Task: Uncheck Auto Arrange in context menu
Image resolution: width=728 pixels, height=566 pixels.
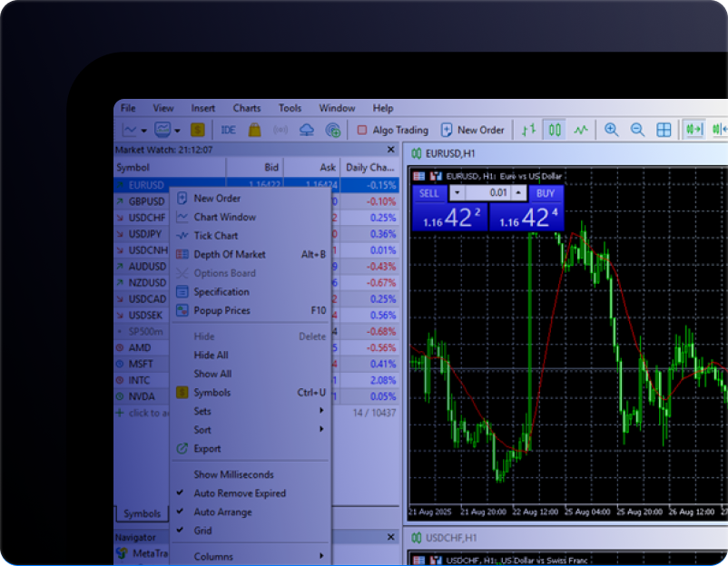Action: click(222, 512)
